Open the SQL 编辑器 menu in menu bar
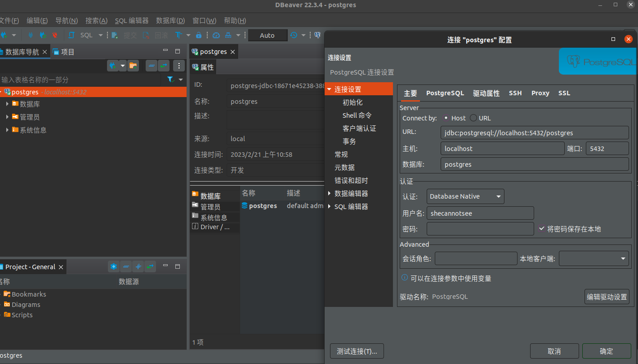Image resolution: width=638 pixels, height=364 pixels. tap(132, 21)
